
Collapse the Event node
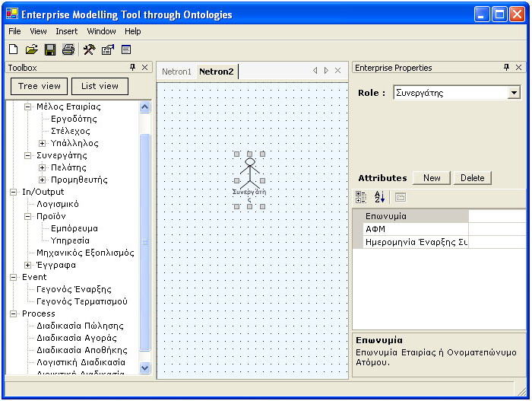(13, 277)
